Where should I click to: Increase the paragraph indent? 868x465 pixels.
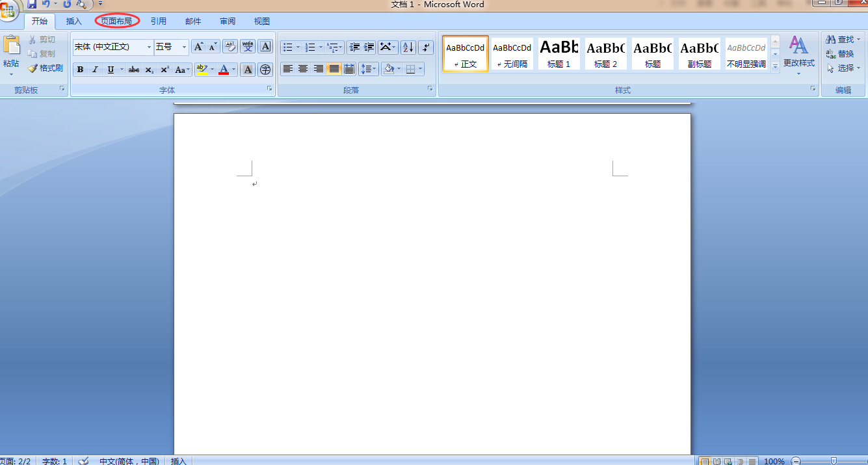[x=369, y=47]
